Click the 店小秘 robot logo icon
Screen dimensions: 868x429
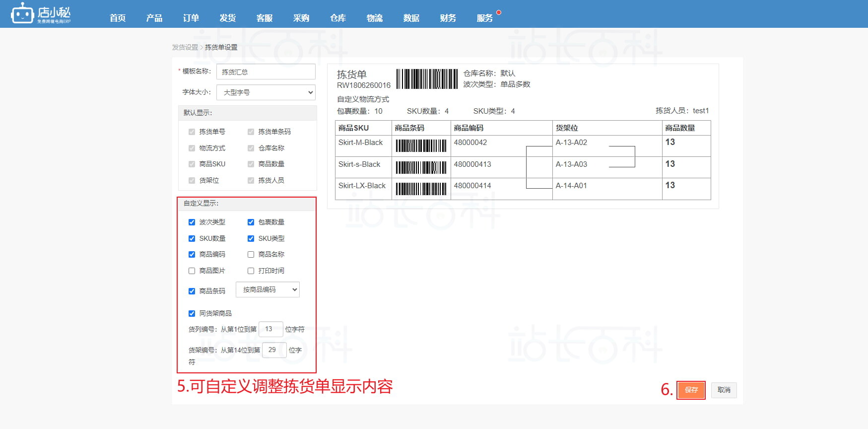pos(22,13)
